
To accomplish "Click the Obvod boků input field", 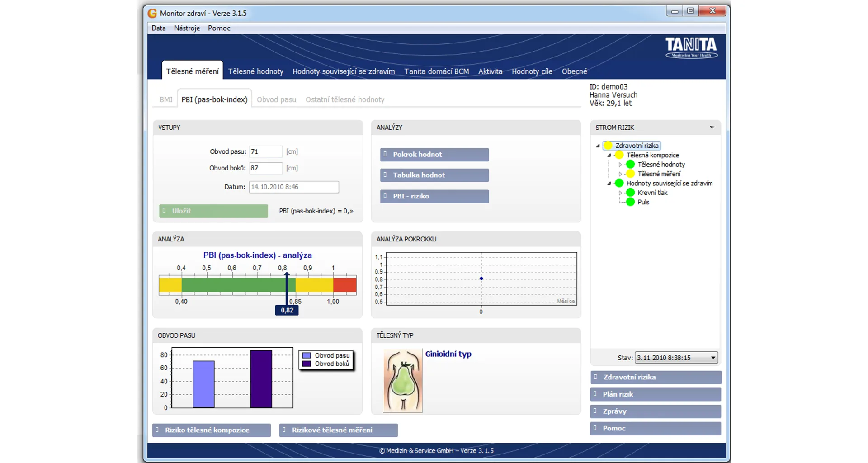I will click(x=265, y=168).
